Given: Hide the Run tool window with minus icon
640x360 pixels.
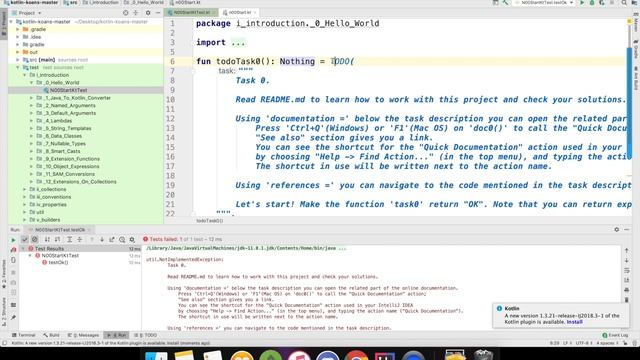Looking at the screenshot, I should (627, 230).
